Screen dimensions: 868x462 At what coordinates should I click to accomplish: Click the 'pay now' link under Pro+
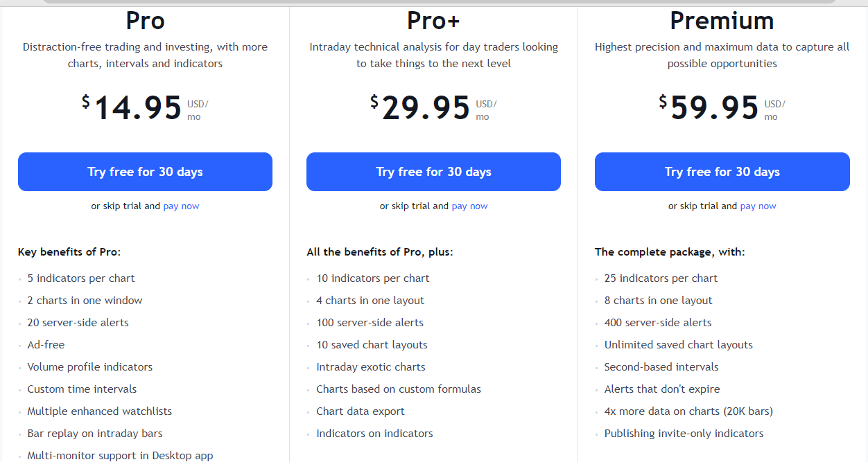tap(469, 206)
